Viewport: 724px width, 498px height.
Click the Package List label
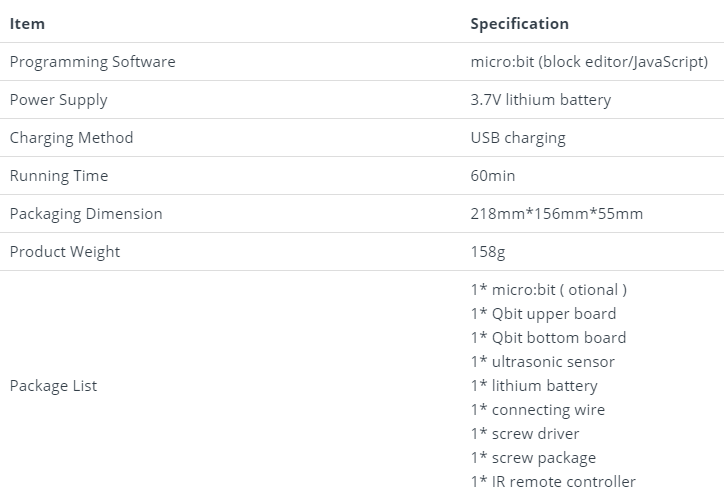(53, 386)
